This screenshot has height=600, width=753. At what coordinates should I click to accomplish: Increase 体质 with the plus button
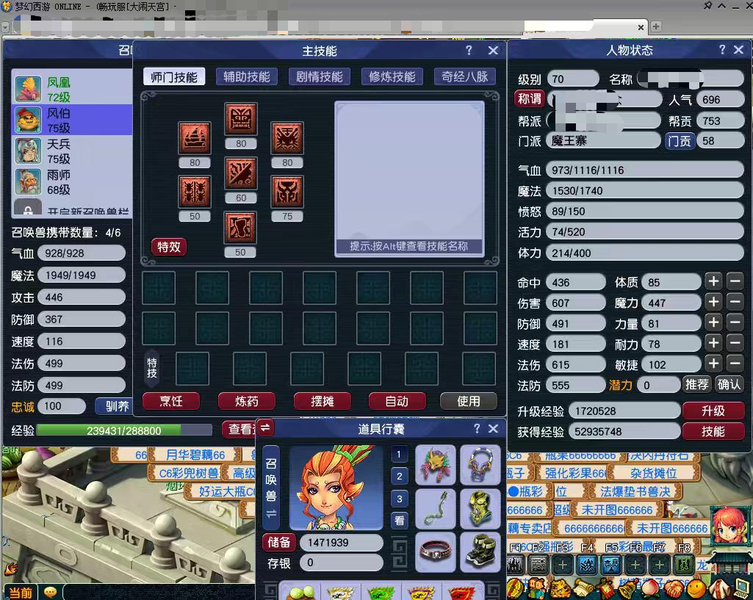pyautogui.click(x=713, y=282)
